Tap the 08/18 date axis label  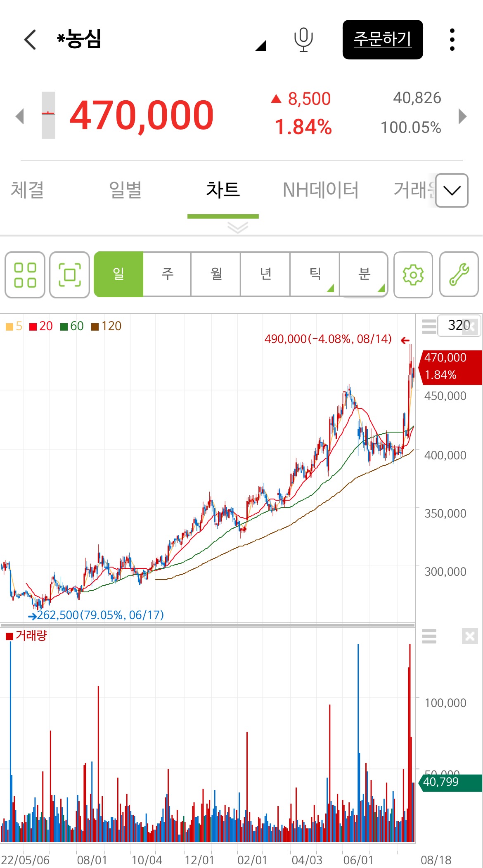pos(436,860)
